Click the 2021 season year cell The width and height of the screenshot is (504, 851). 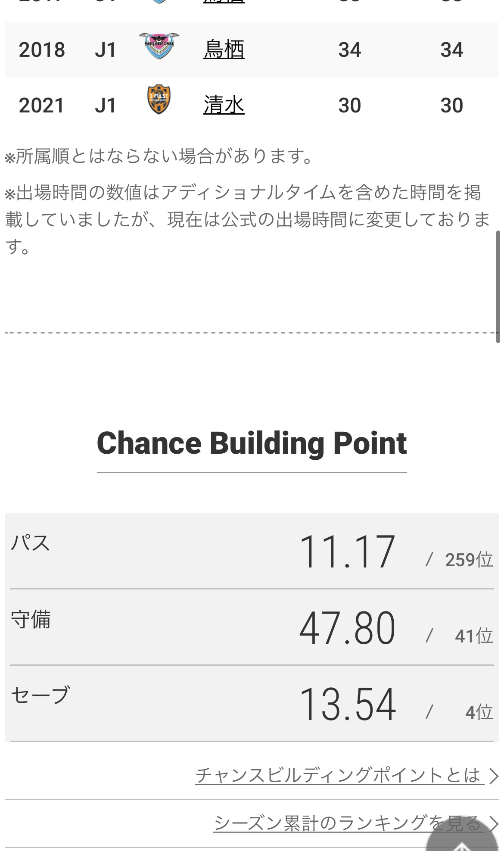[42, 105]
